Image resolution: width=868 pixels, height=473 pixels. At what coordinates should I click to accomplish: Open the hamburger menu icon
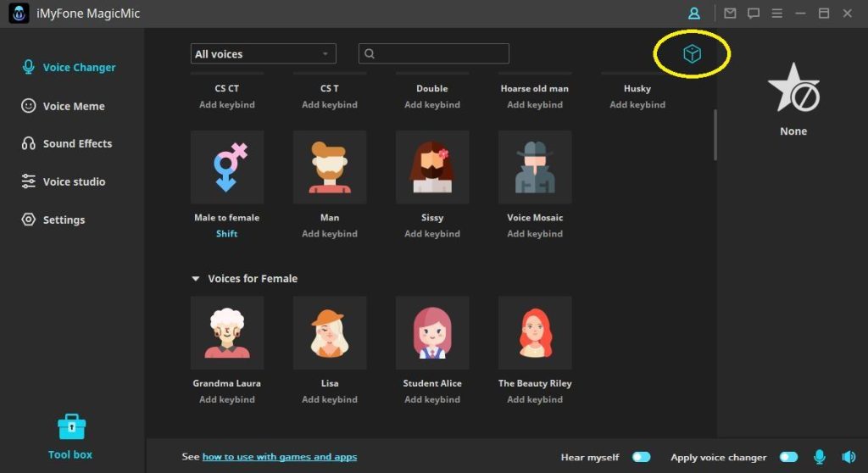point(777,14)
